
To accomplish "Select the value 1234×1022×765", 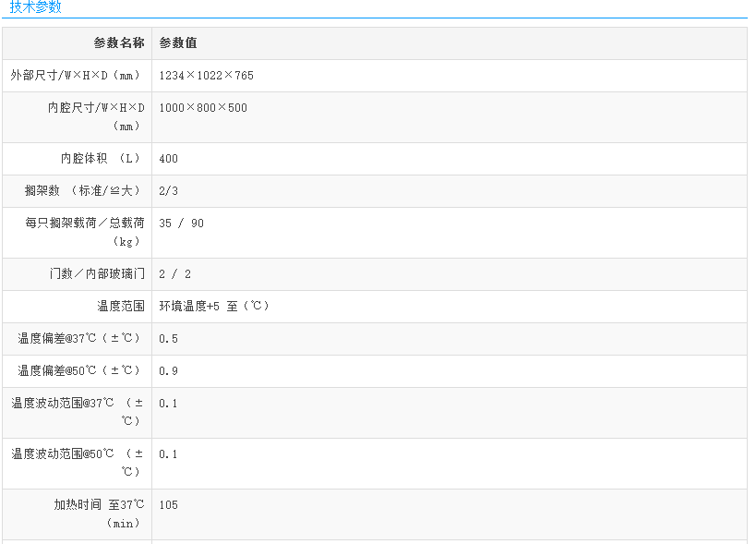I will pyautogui.click(x=206, y=76).
